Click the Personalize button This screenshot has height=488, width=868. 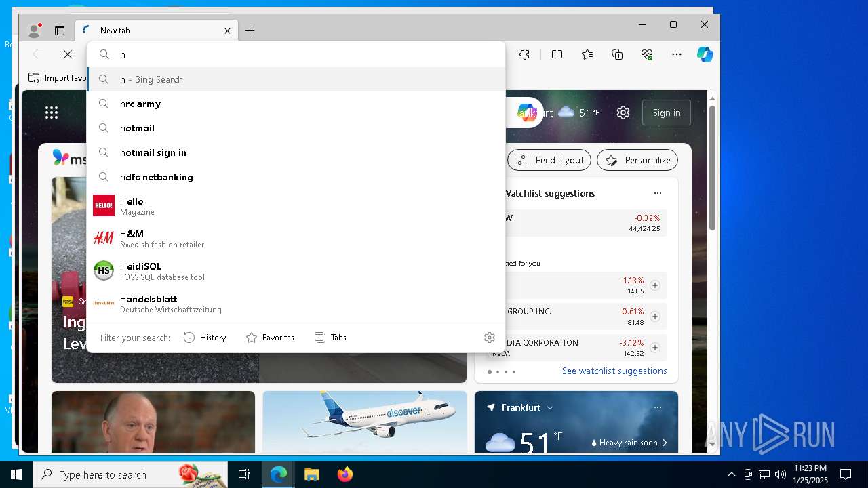click(637, 160)
